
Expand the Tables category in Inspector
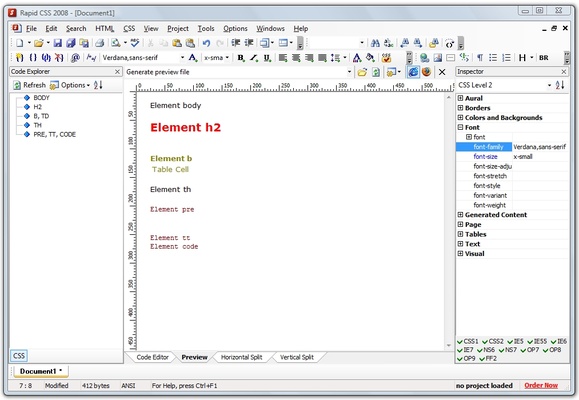coord(460,234)
